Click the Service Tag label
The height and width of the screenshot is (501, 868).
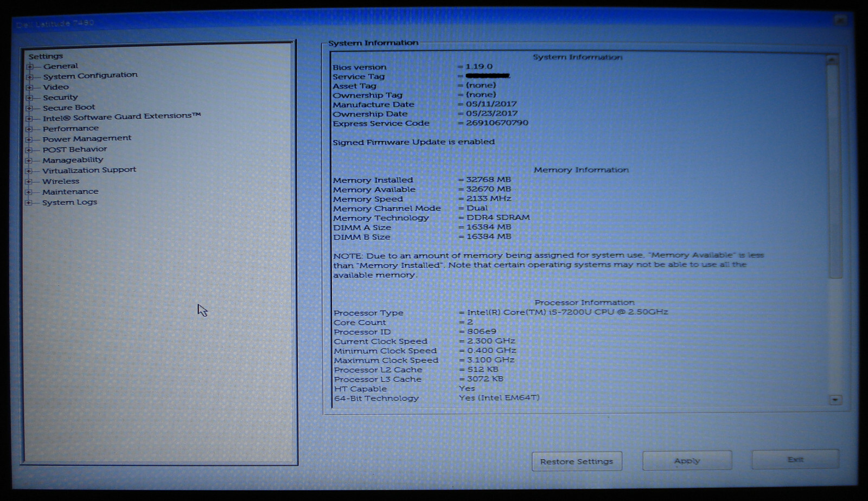pyautogui.click(x=359, y=76)
